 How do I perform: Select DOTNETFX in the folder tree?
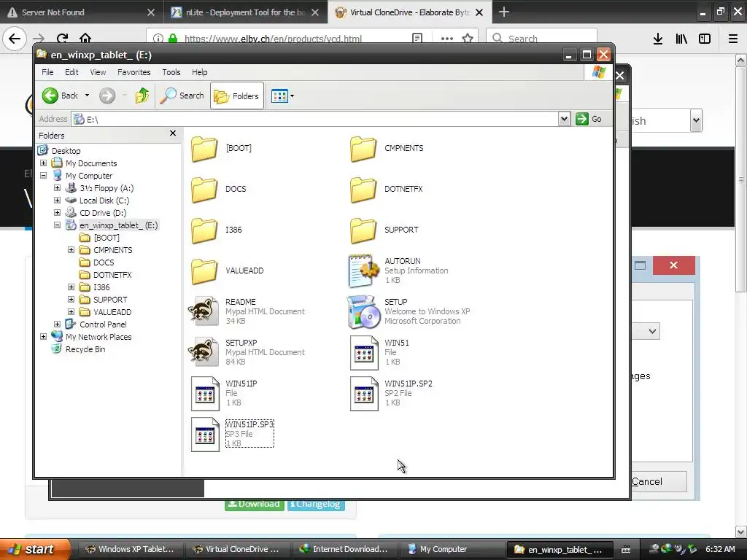[112, 275]
